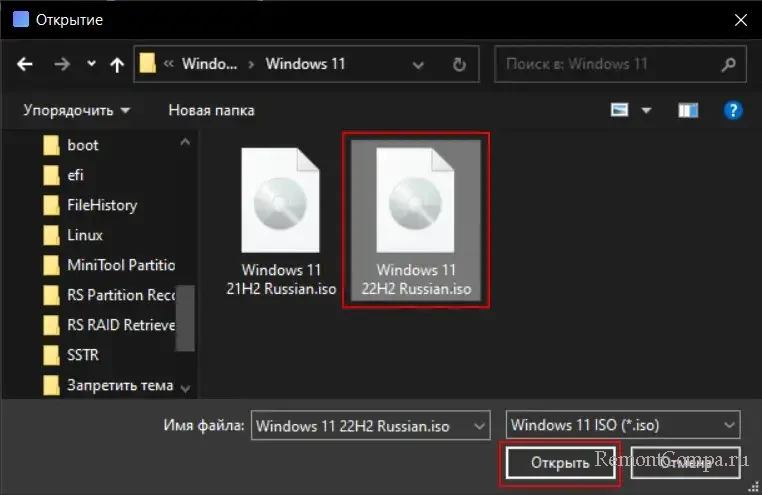Open the 'Упорядочить' menu
762x495 pixels.
77,110
